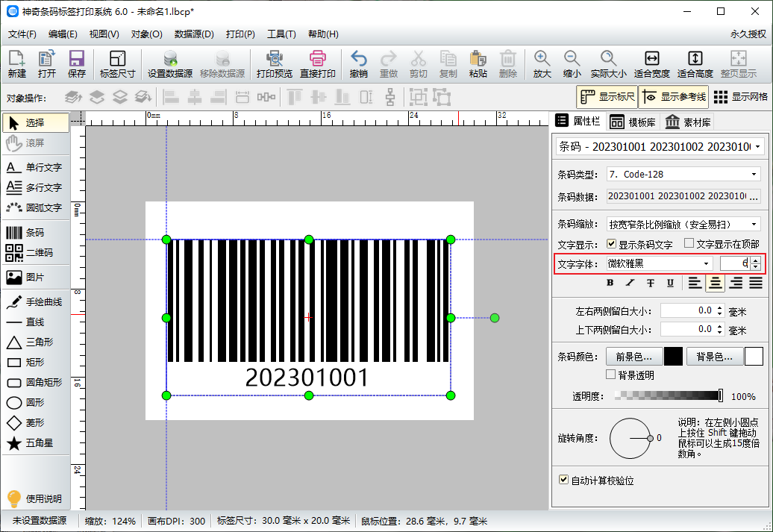Viewport: 773px width, 532px height.
Task: Switch to the 素材库 tab
Action: (688, 122)
